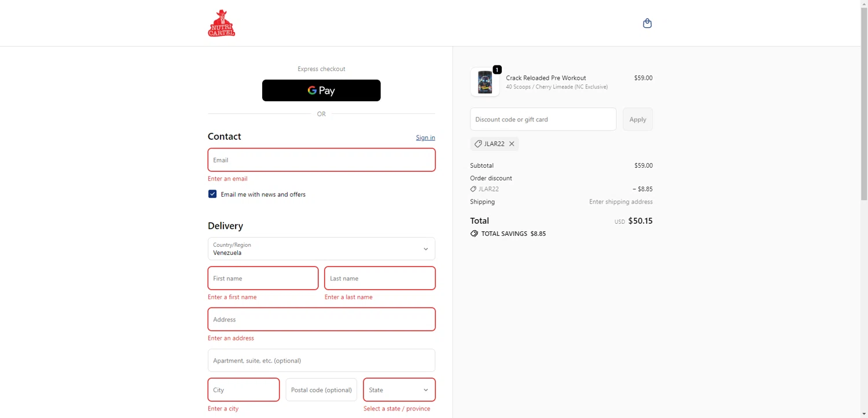Pay with the Google Pay express button
The image size is (868, 418).
click(321, 90)
